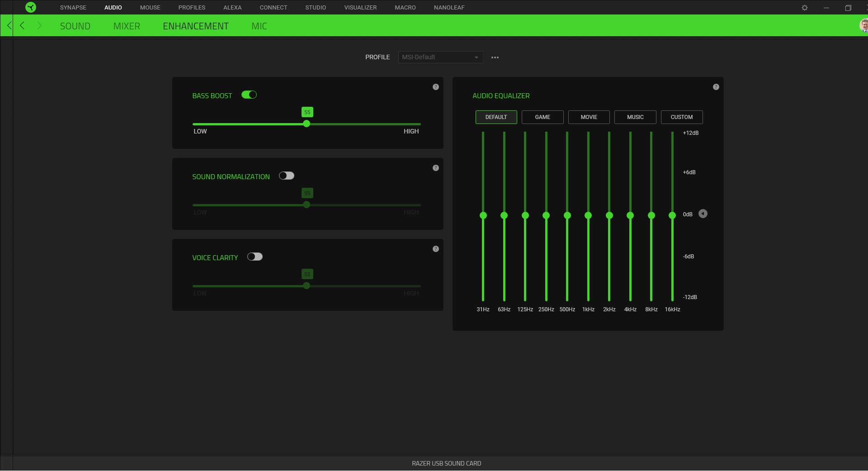The image size is (868, 471).
Task: Click the RAZER USB SOUND CARD label
Action: click(x=446, y=463)
